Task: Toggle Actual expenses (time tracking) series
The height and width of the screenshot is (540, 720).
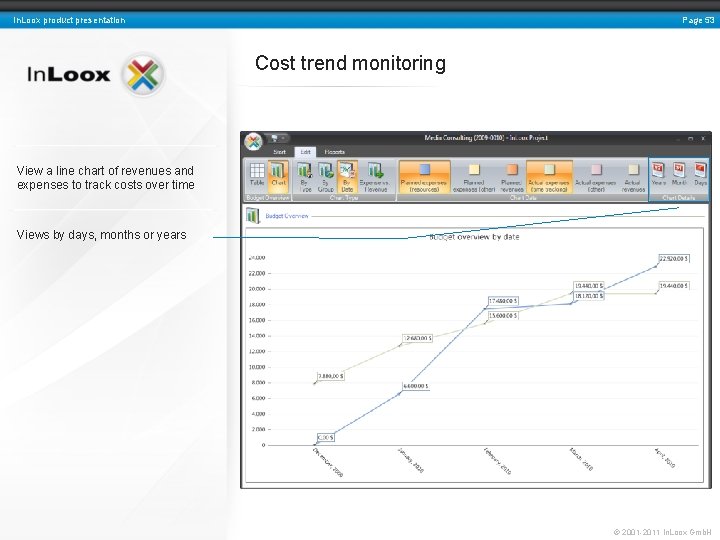Action: [549, 177]
